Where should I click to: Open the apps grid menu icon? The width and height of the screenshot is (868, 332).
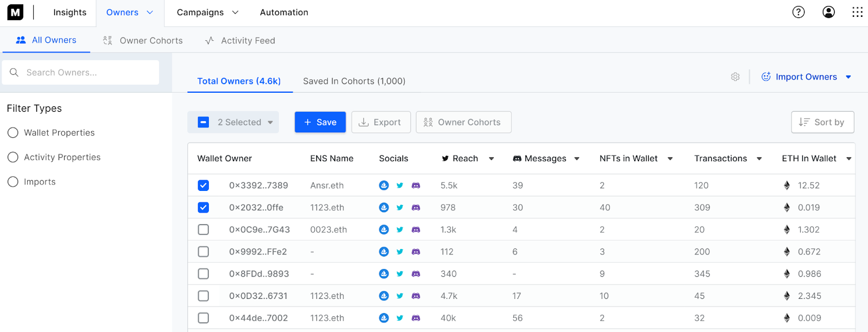click(x=857, y=12)
